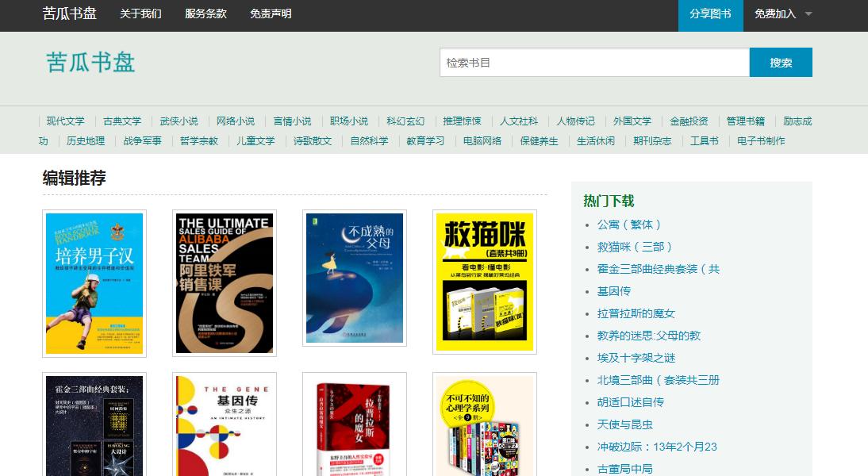Open the 关于我们 menu item
868x476 pixels.
(140, 15)
